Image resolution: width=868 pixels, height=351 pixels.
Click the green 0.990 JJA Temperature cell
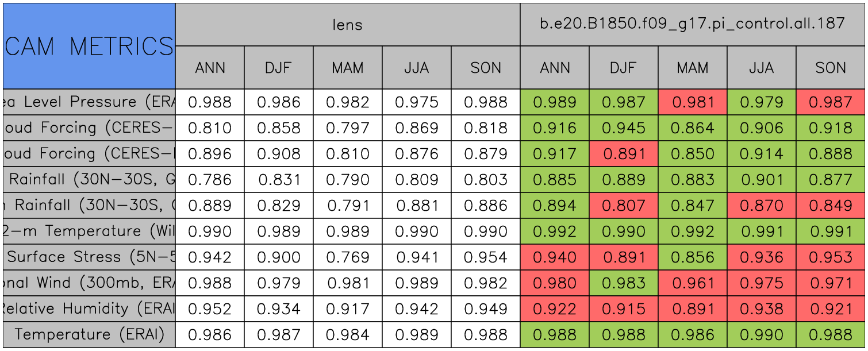761,334
